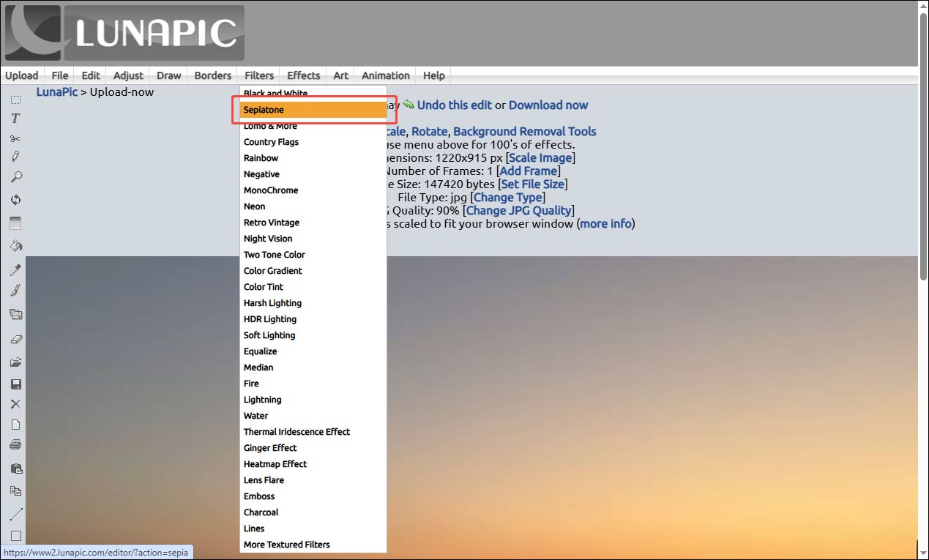Click the Save disk icon
This screenshot has height=560, width=929.
[x=16, y=384]
